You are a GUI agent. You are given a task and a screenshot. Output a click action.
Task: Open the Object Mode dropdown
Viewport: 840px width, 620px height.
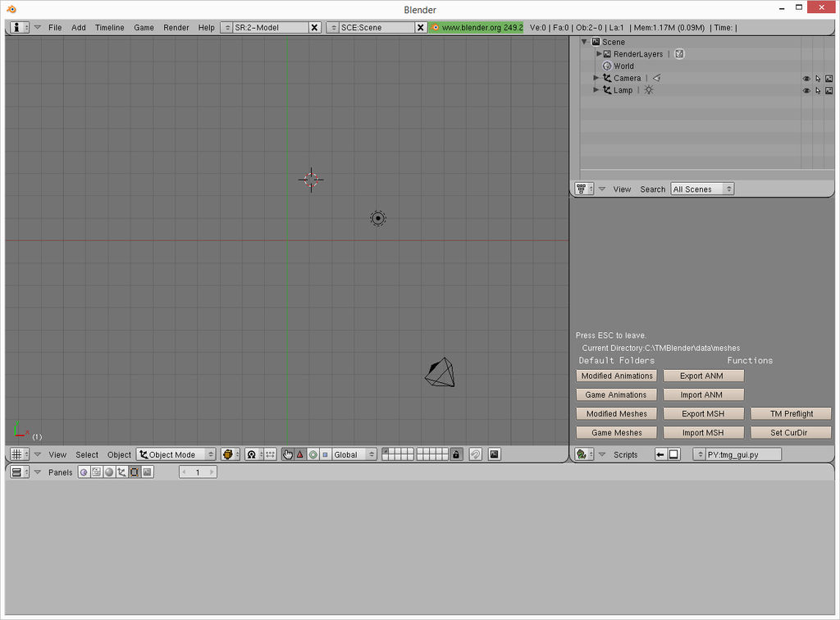coord(176,454)
